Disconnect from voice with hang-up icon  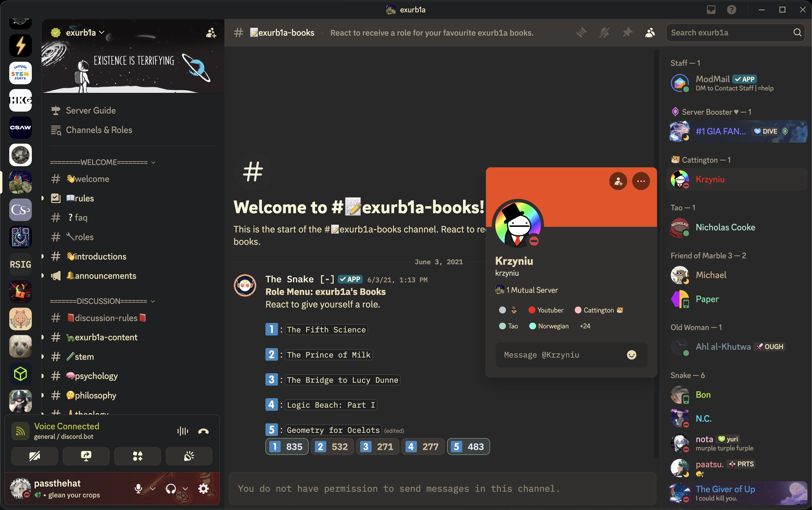pos(203,431)
